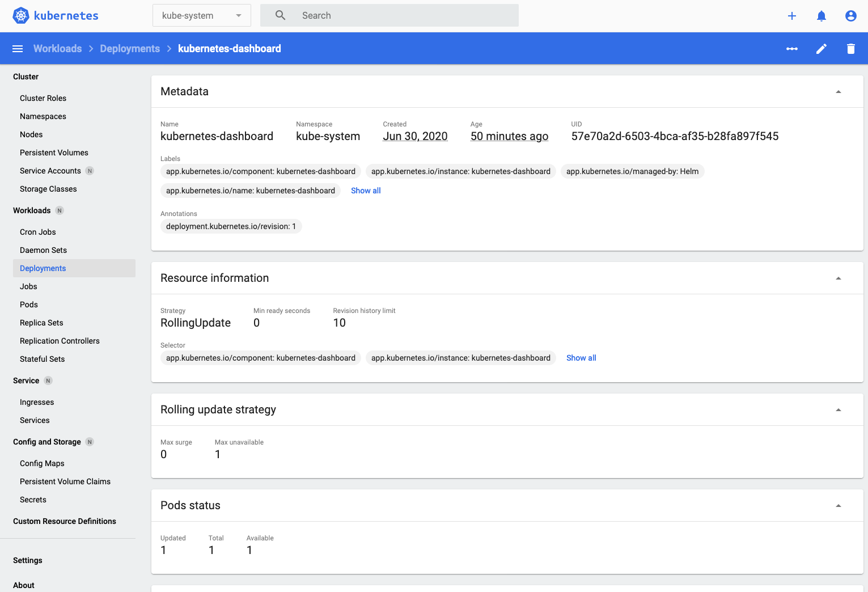Open Secrets in sidebar
The width and height of the screenshot is (868, 592).
click(33, 500)
